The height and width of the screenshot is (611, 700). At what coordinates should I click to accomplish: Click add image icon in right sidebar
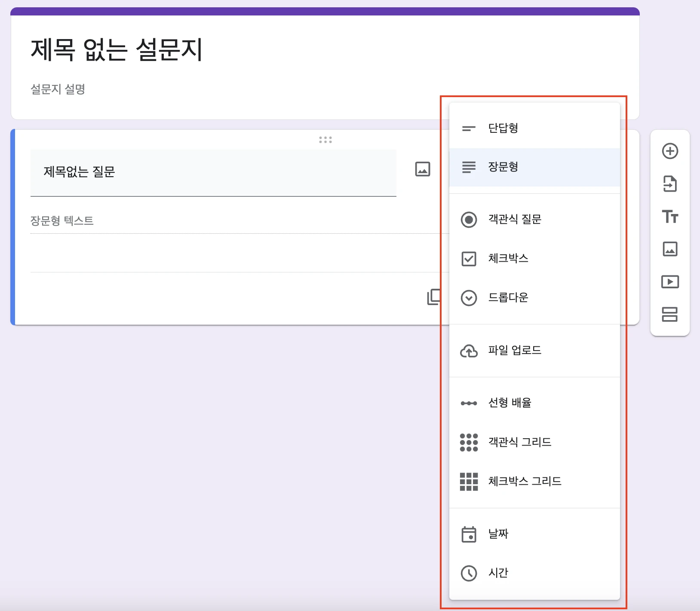670,249
